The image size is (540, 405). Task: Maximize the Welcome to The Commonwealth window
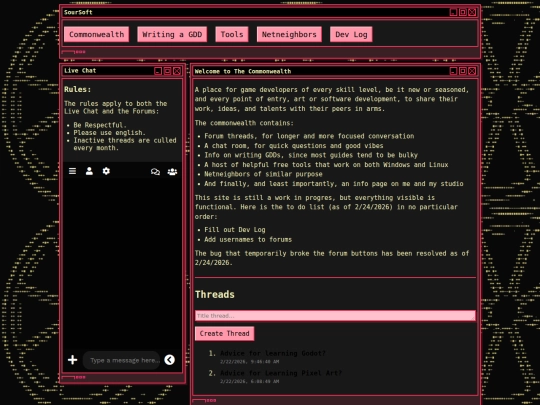point(463,71)
